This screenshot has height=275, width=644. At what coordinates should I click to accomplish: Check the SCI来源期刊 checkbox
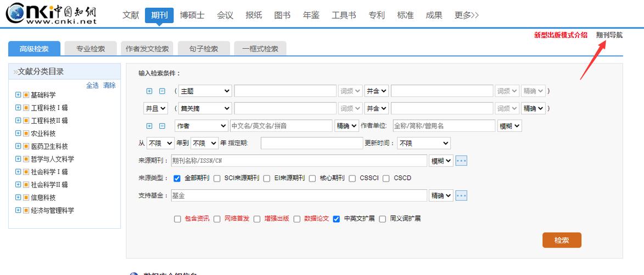[217, 178]
